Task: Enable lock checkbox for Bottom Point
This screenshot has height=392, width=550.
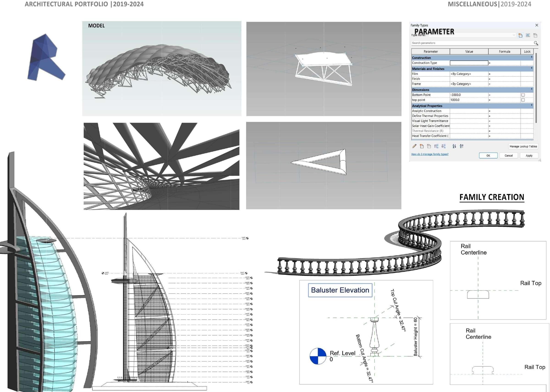Action: (x=523, y=95)
